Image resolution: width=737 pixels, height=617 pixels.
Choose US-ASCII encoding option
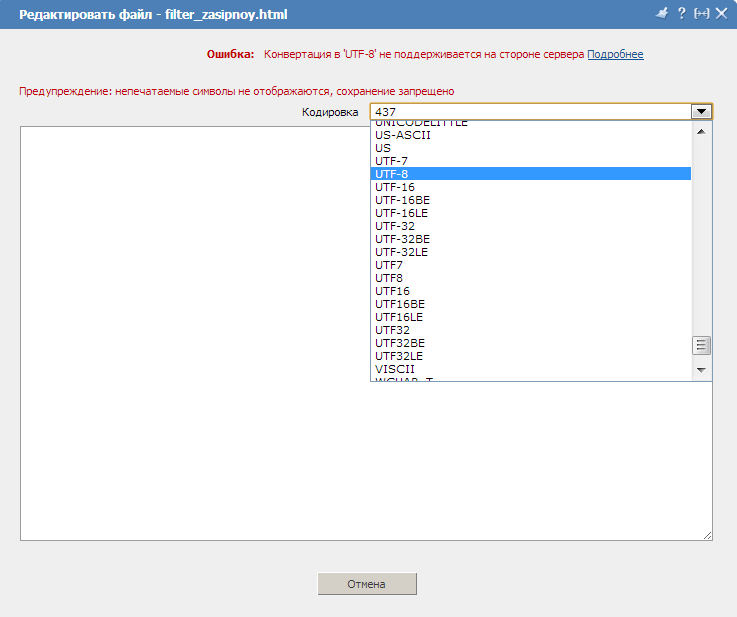[402, 135]
